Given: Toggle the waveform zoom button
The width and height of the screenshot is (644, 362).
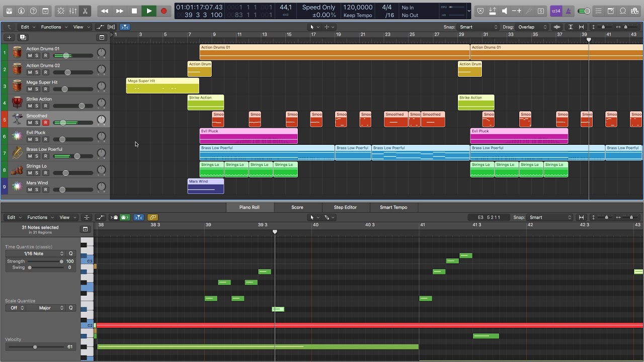Looking at the screenshot, I should pyautogui.click(x=557, y=27).
